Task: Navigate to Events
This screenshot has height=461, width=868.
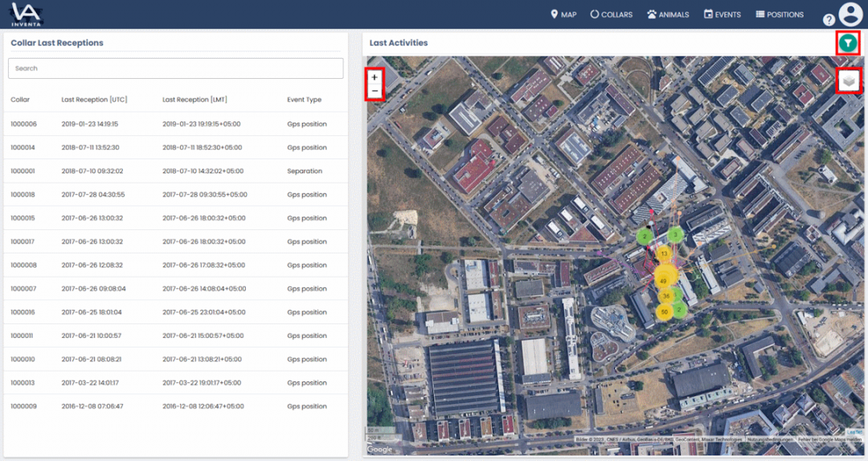Action: [x=722, y=14]
